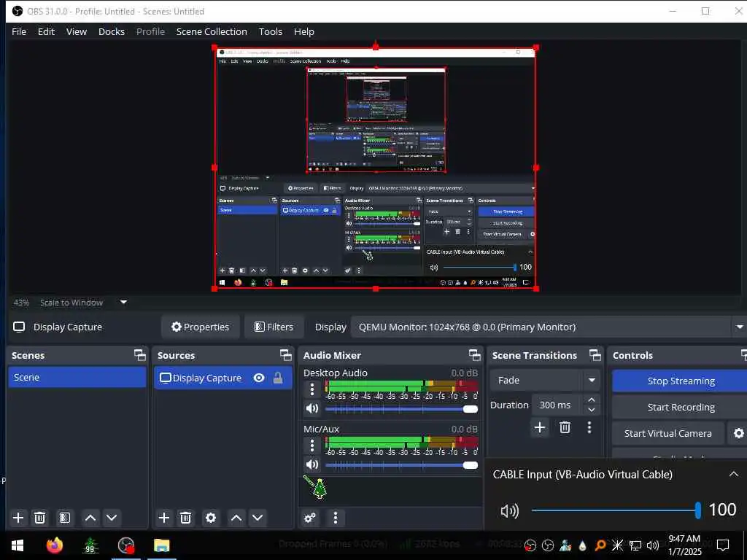
Task: Float the Scene Transitions dock with its pop-out icon
Action: point(595,355)
